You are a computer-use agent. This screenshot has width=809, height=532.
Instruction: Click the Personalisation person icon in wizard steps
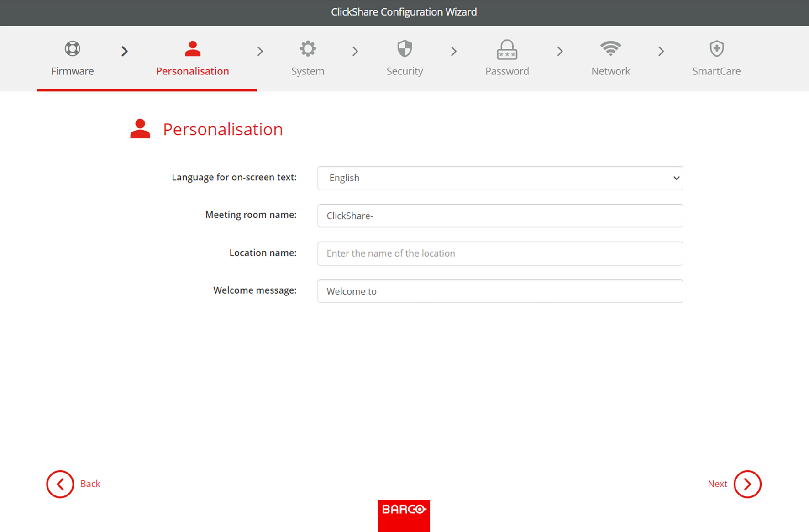(193, 48)
